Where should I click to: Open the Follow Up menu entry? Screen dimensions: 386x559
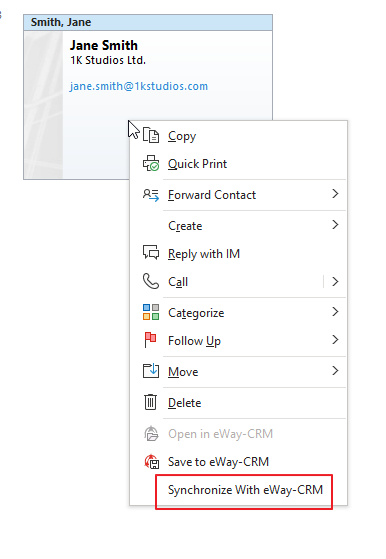click(x=238, y=340)
